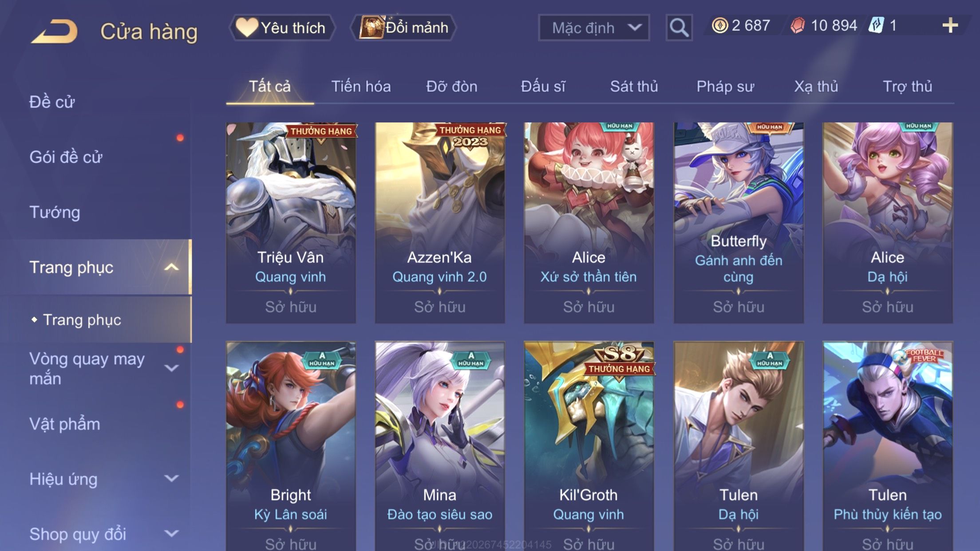This screenshot has width=980, height=551.
Task: Click the gold coin balance icon
Action: [x=720, y=26]
